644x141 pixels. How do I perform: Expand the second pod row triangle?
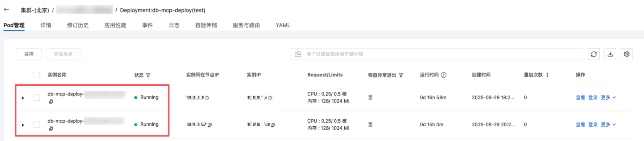click(23, 125)
